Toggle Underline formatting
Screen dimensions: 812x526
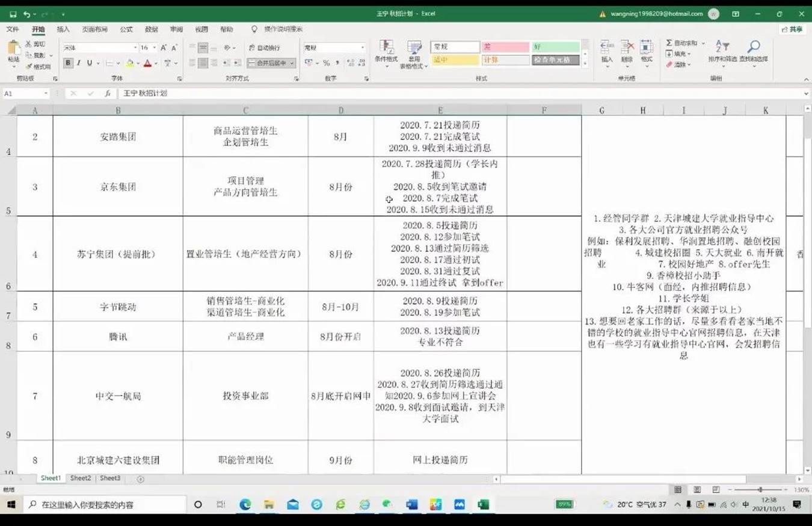click(x=90, y=63)
